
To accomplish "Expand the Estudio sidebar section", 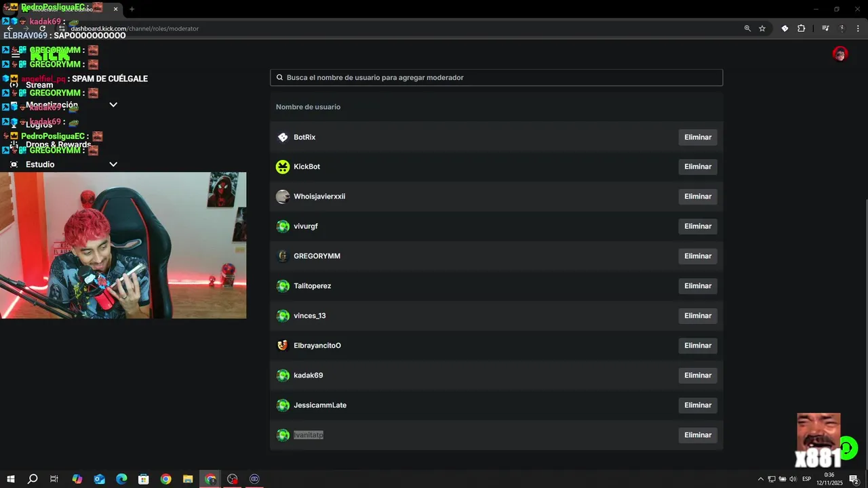I will [113, 165].
